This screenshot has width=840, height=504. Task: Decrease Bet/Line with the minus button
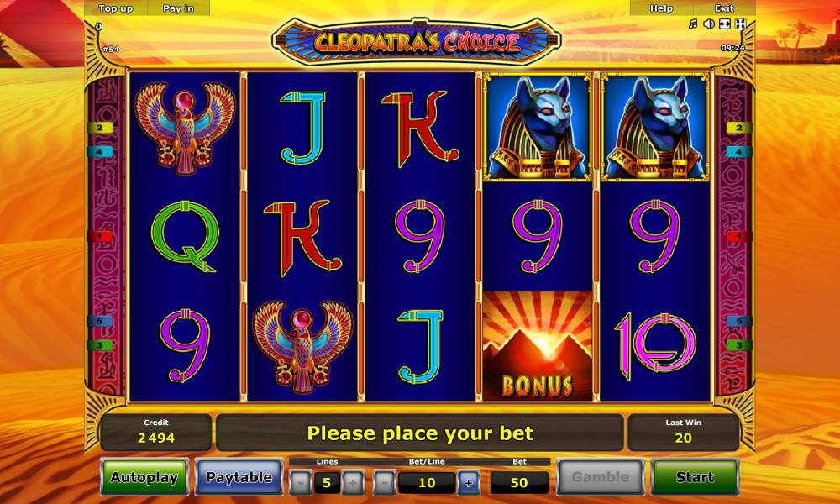[385, 483]
